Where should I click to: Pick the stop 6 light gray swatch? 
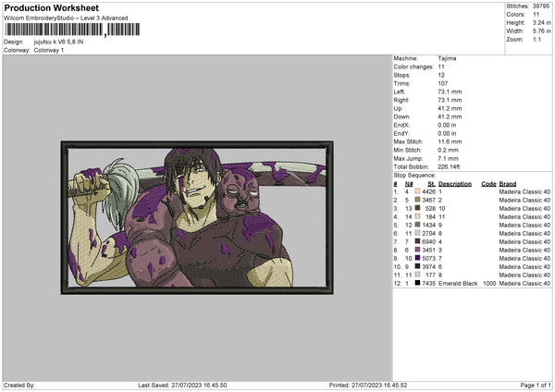(418, 233)
